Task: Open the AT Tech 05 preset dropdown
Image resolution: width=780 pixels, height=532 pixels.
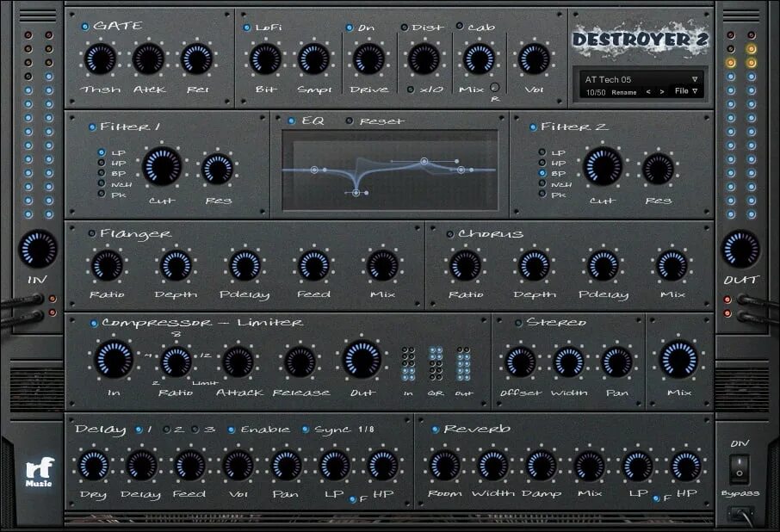Action: pos(695,79)
